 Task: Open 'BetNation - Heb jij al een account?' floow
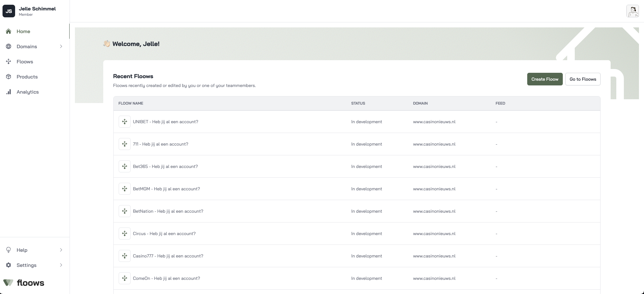pos(168,211)
